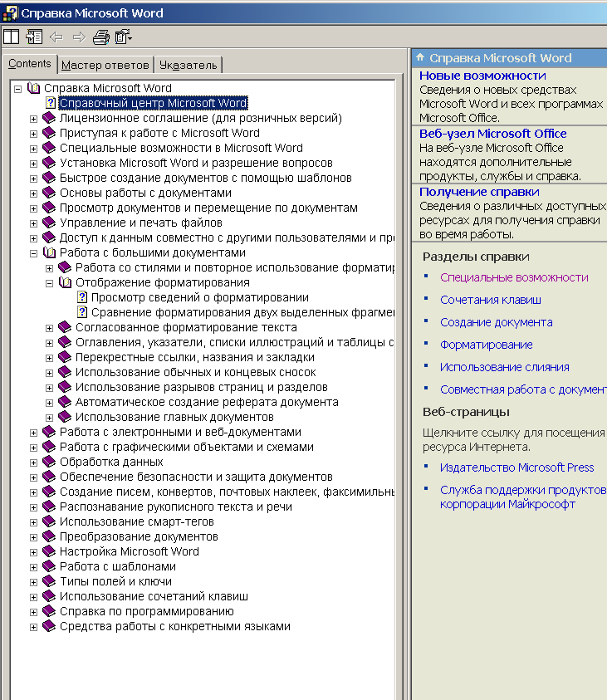The image size is (607, 700).
Task: Open the Создание документа link
Action: pos(496,322)
